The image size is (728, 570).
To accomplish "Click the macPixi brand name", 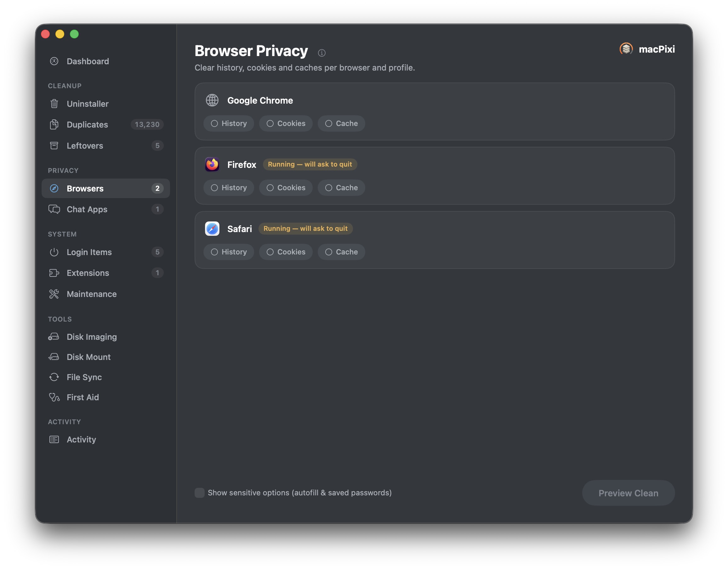I will 657,49.
